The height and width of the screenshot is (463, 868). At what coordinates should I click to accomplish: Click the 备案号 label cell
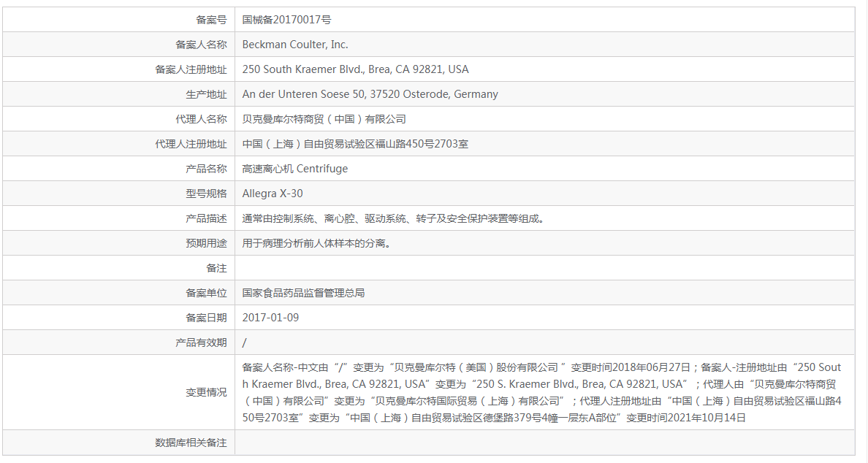pos(212,19)
